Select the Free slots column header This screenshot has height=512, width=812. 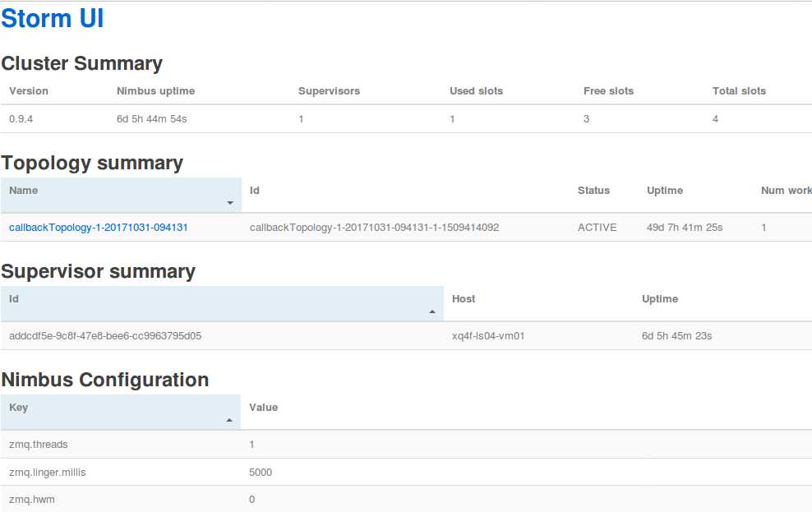608,91
